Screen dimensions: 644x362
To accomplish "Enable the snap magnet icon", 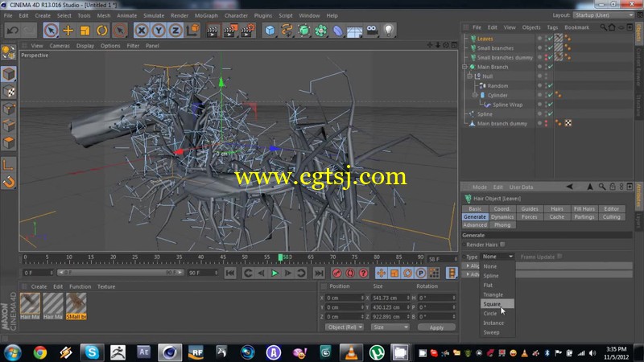I will pos(9,182).
